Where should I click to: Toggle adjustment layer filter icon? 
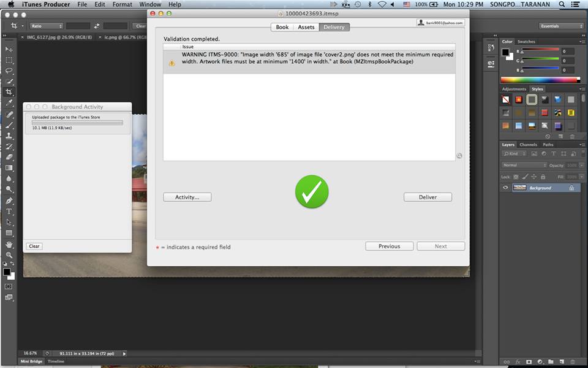pyautogui.click(x=544, y=153)
